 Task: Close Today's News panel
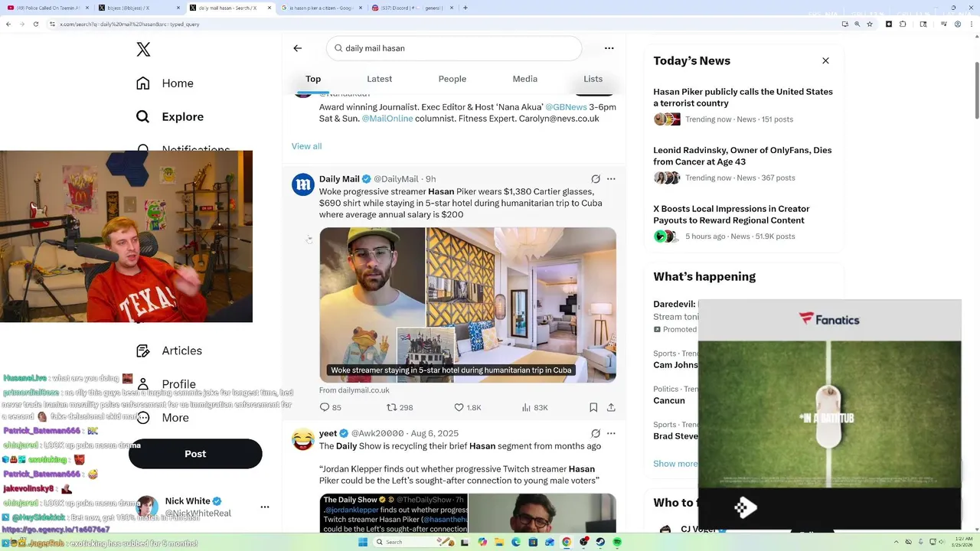point(825,60)
